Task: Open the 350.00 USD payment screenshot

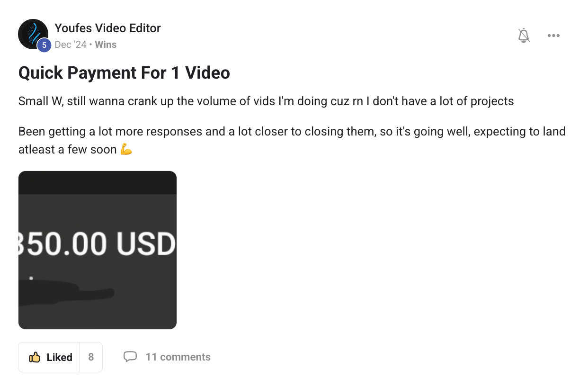Action: coord(98,250)
